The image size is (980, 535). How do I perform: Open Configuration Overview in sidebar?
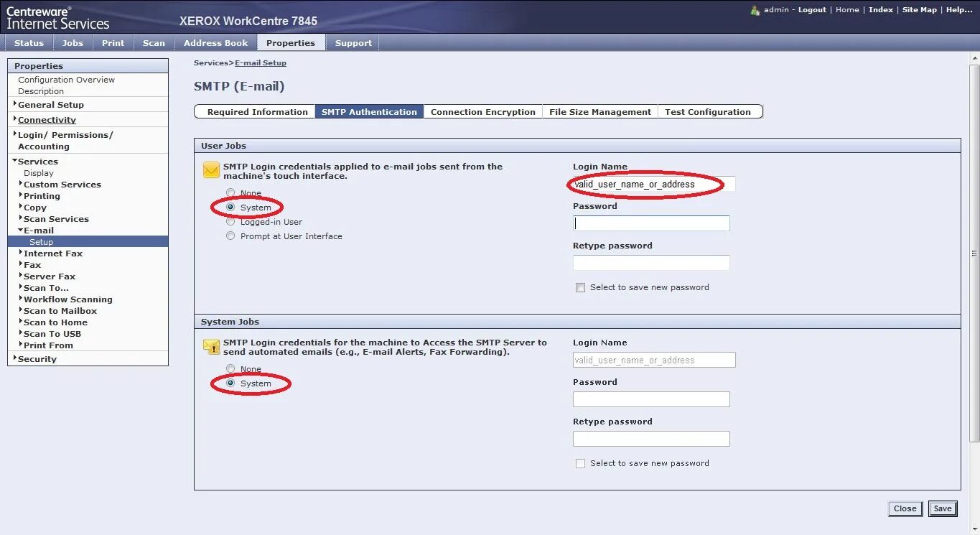click(x=66, y=80)
